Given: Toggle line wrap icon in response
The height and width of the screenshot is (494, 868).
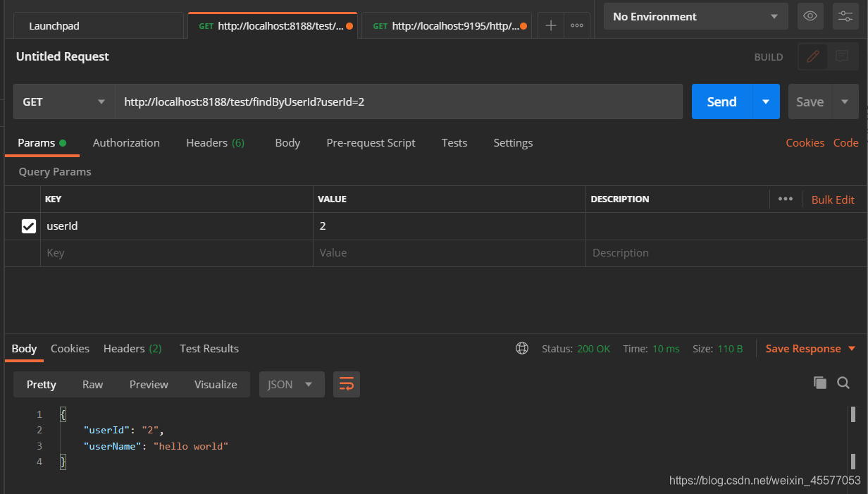Looking at the screenshot, I should pos(347,384).
